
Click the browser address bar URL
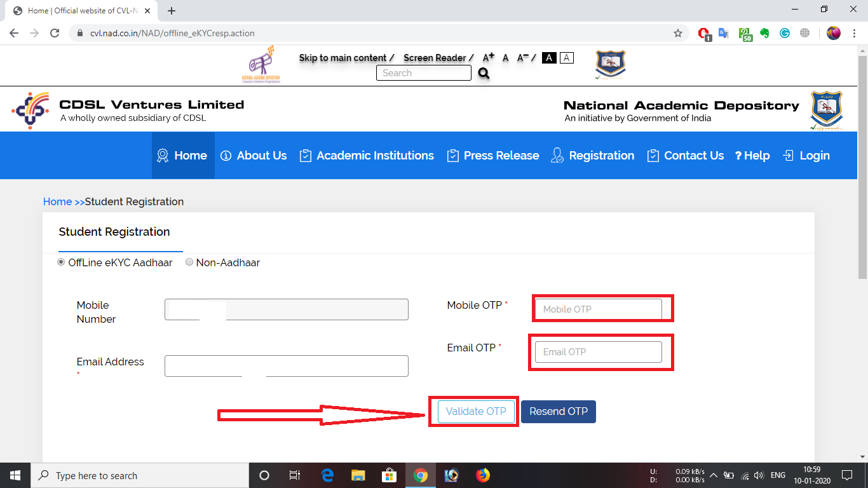point(172,33)
